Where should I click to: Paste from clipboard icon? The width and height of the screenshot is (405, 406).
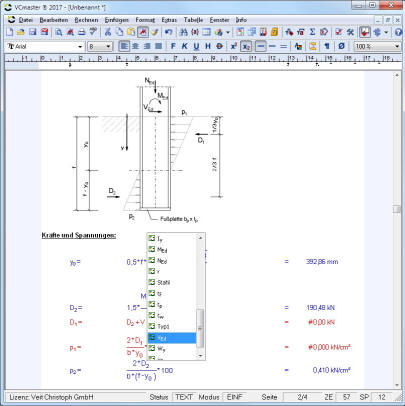131,32
